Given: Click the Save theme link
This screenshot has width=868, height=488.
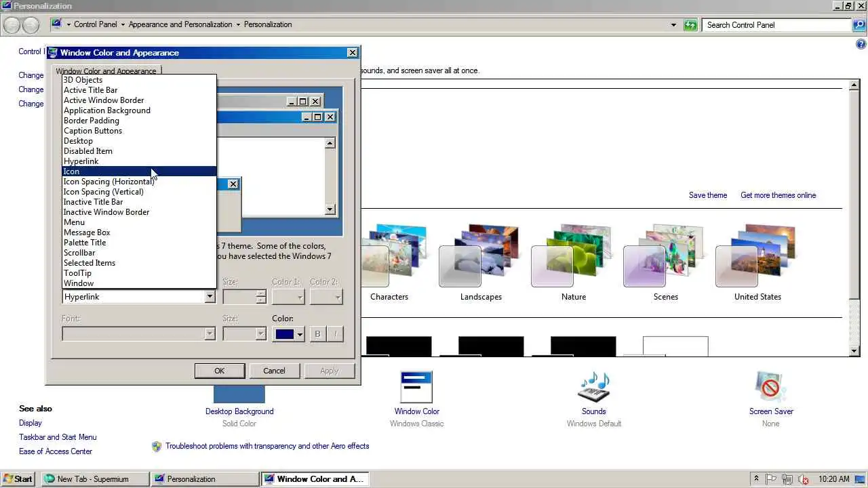Looking at the screenshot, I should point(708,195).
